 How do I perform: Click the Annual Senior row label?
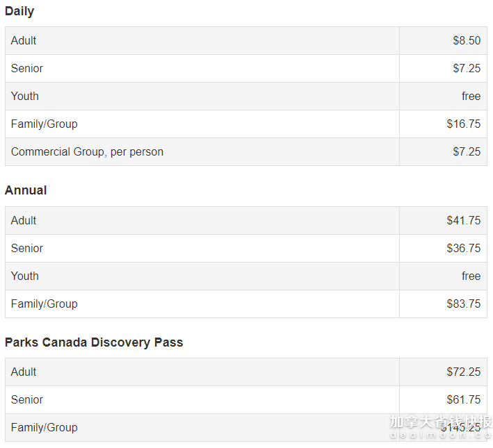[x=27, y=248]
